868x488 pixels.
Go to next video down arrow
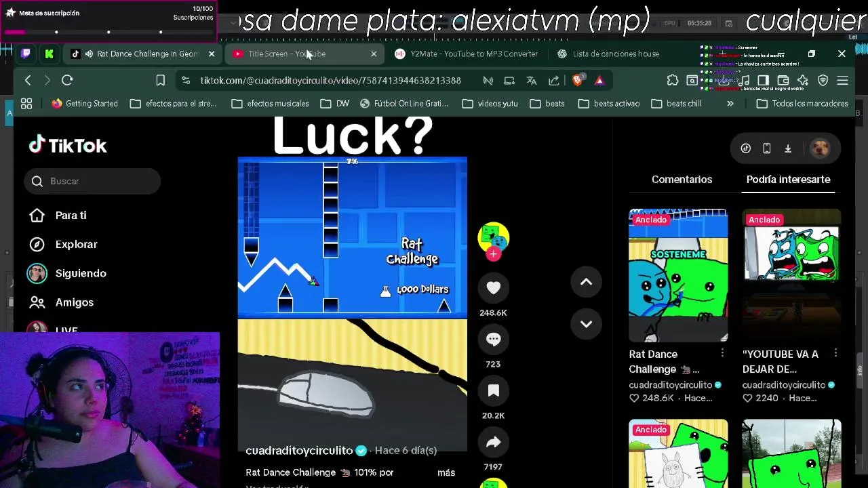coord(586,324)
